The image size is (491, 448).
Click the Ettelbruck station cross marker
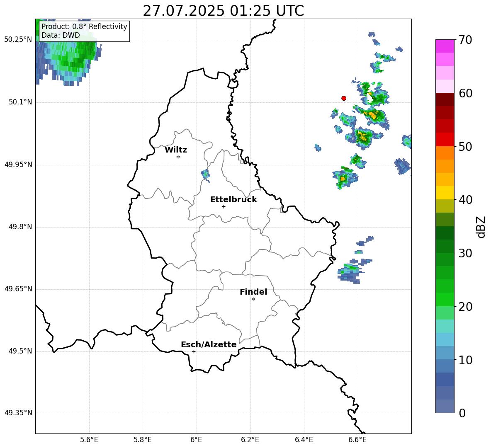224,206
